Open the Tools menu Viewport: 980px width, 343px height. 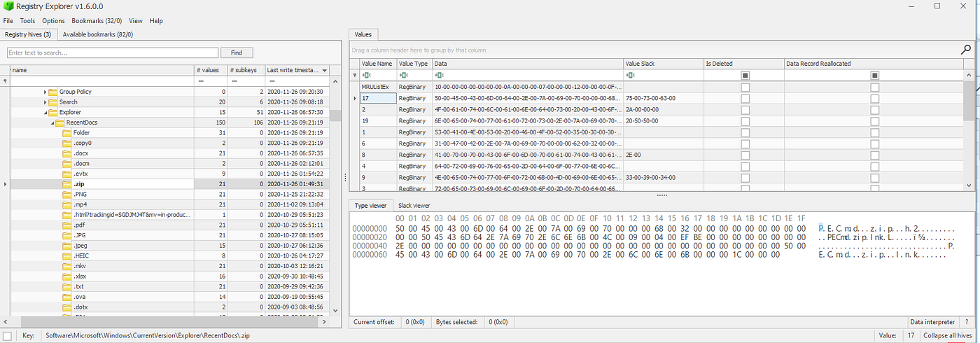pyautogui.click(x=27, y=21)
